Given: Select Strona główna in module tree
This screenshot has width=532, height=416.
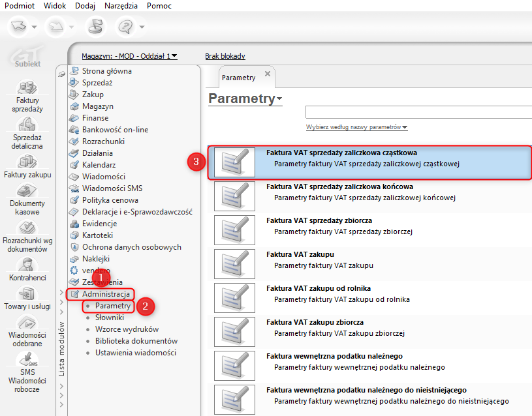Looking at the screenshot, I should [106, 71].
